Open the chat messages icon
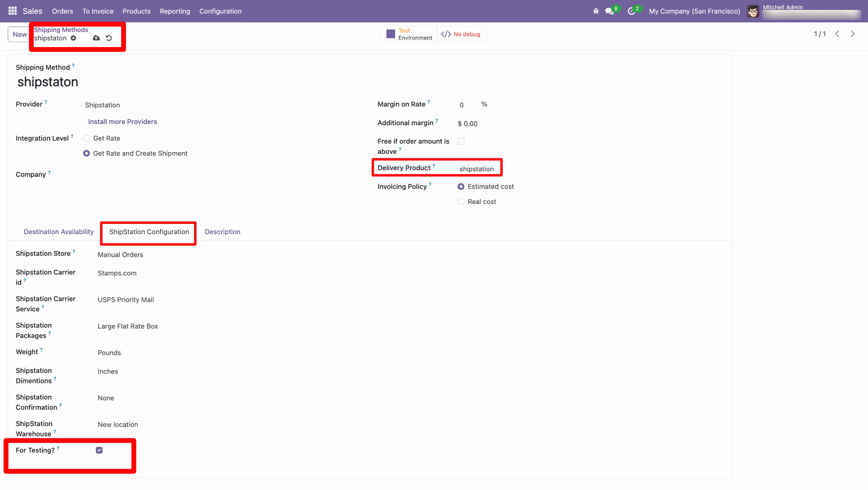The width and height of the screenshot is (868, 490). [609, 11]
